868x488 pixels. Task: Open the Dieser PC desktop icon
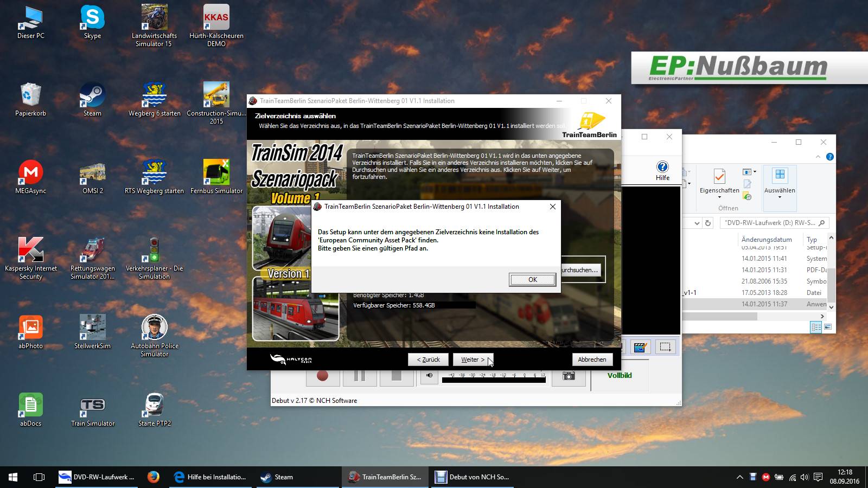point(31,23)
